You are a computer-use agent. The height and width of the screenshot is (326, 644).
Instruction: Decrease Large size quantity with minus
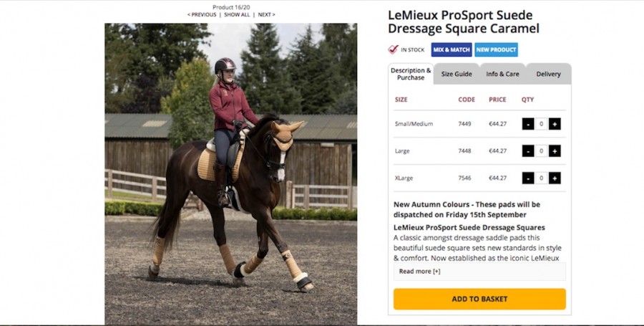[x=528, y=151]
